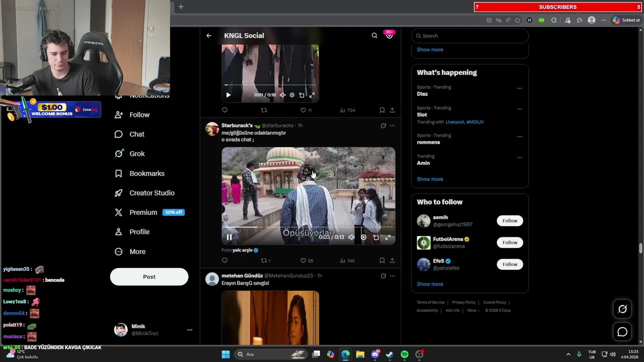Open more options on metehan Gündüz post

[392, 276]
